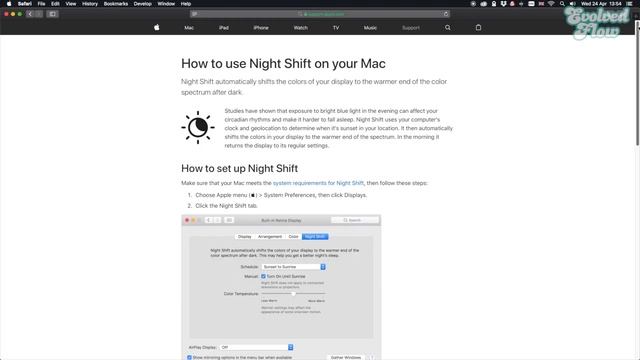Image resolution: width=640 pixels, height=360 pixels.
Task: Click the Safari address bar
Action: (x=320, y=14)
